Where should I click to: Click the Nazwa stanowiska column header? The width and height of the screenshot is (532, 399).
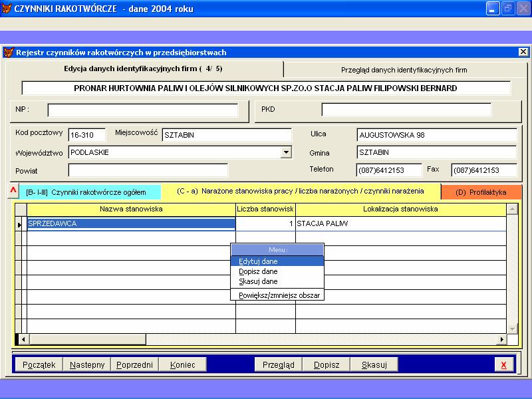pos(131,209)
